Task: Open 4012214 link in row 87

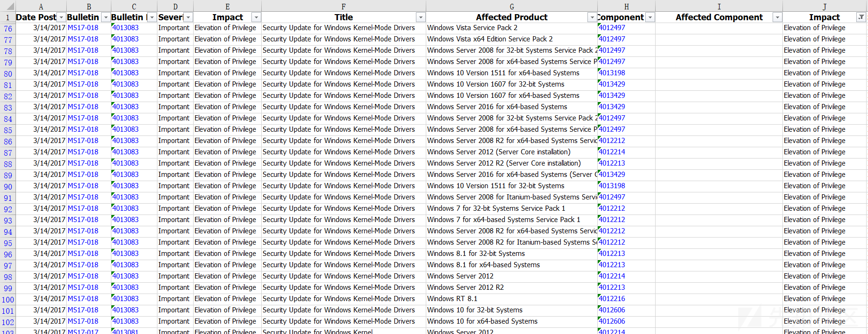Action: 612,152
